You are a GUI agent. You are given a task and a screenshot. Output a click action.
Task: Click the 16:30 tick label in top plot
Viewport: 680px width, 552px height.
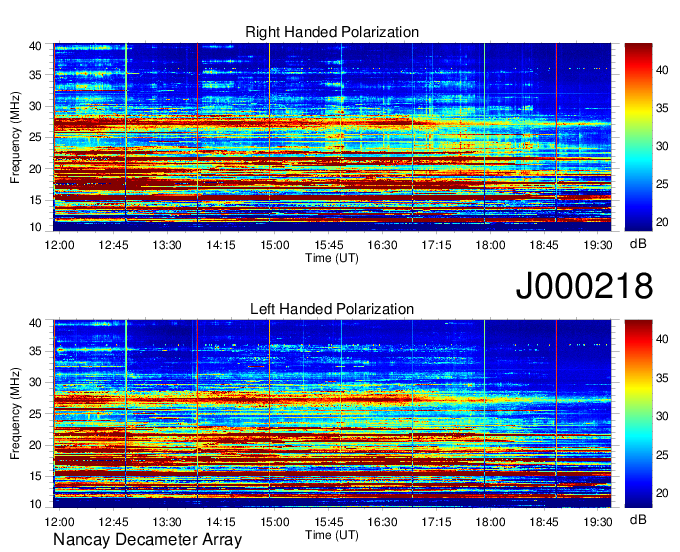pos(382,245)
